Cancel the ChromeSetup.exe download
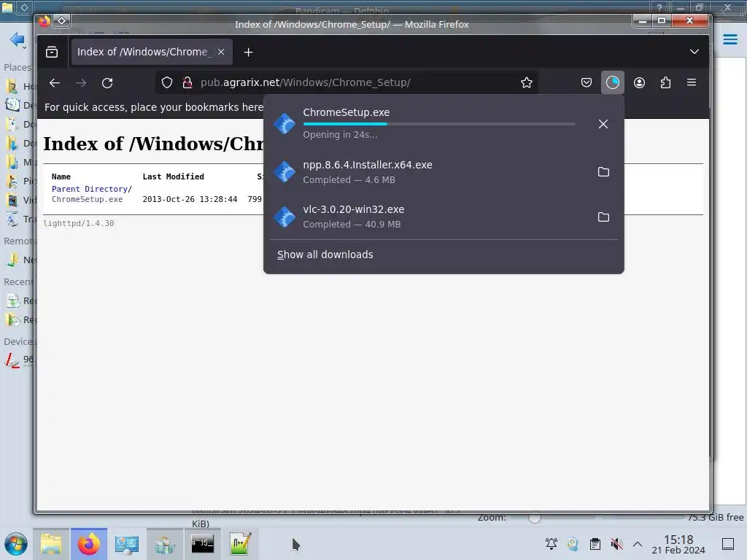Viewport: 747px width, 560px height. [603, 124]
